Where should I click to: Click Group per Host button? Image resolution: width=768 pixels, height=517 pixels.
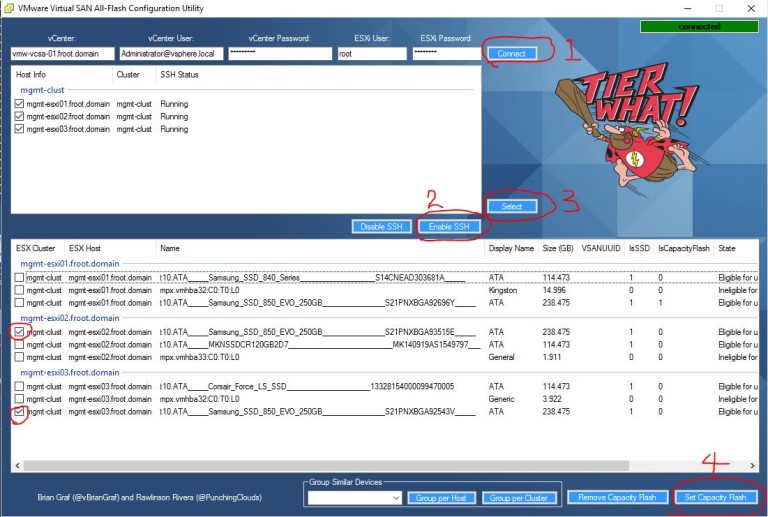(x=441, y=498)
